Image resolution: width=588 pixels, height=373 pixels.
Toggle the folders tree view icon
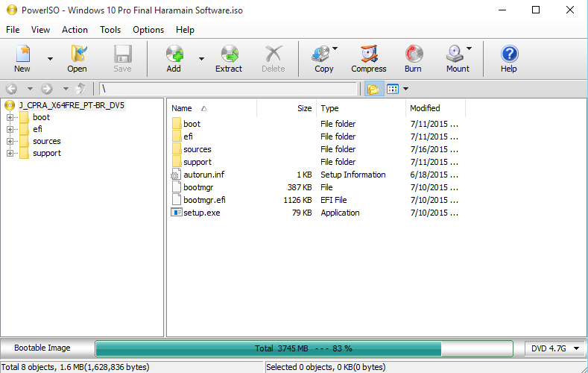[x=374, y=89]
